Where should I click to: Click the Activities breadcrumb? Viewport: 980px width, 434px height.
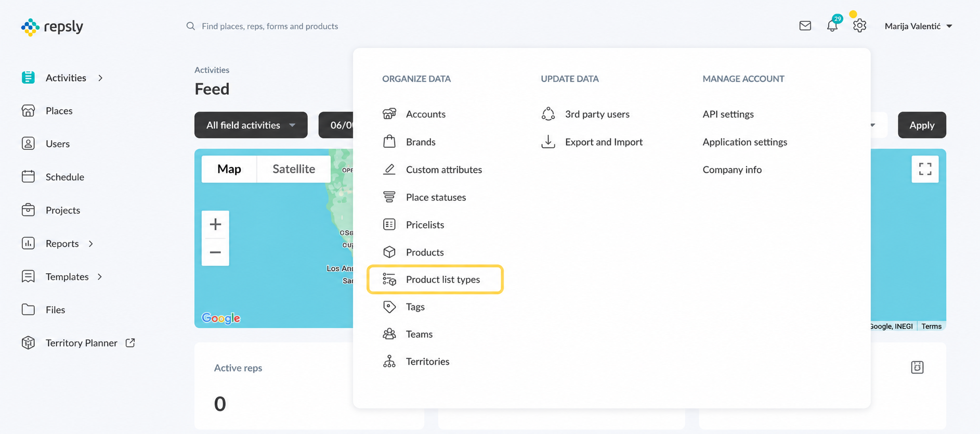(212, 70)
